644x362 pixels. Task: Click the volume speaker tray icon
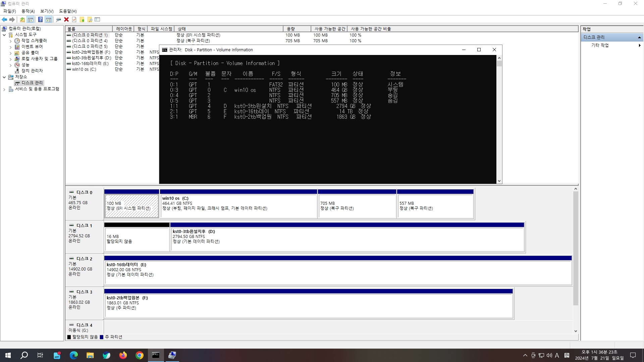pyautogui.click(x=549, y=355)
